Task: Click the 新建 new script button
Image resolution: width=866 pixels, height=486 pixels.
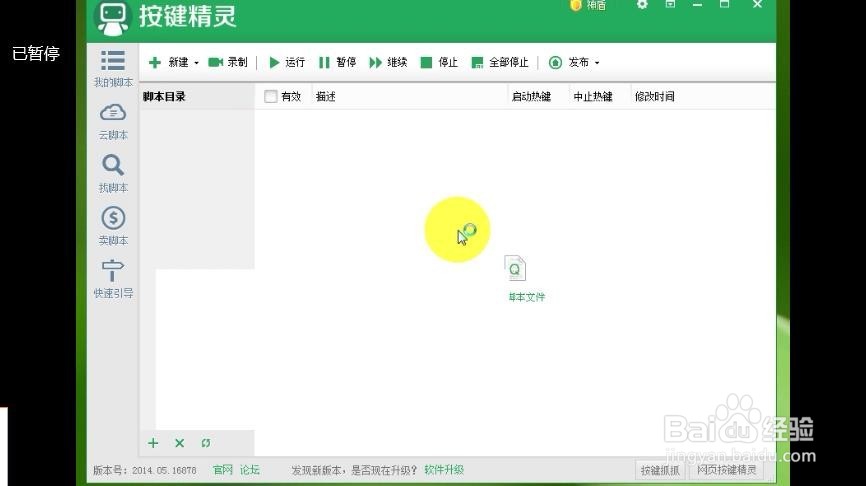Action: point(168,62)
